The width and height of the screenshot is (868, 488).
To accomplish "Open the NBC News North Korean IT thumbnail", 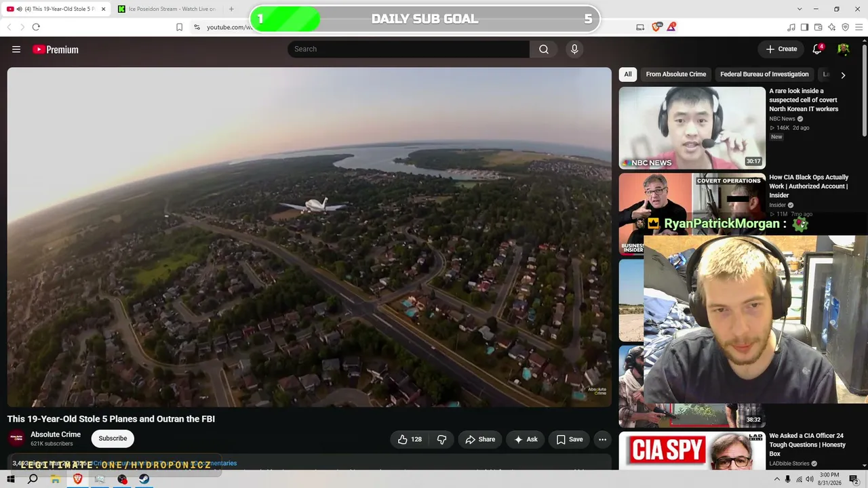I will [x=692, y=127].
